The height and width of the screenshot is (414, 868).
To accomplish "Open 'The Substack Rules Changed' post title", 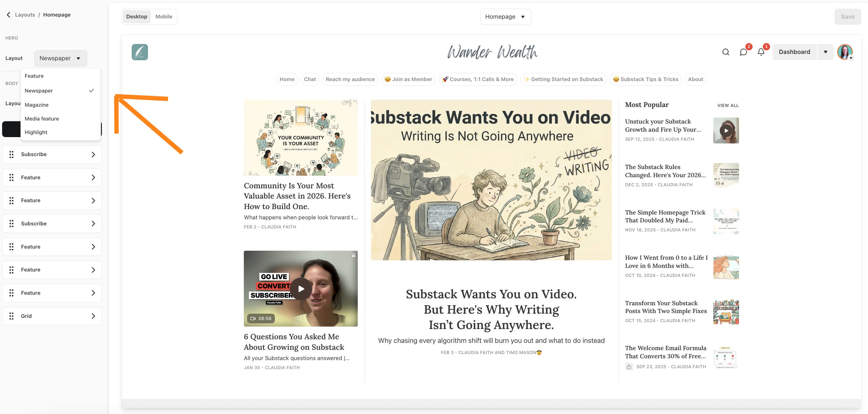I will (x=665, y=171).
